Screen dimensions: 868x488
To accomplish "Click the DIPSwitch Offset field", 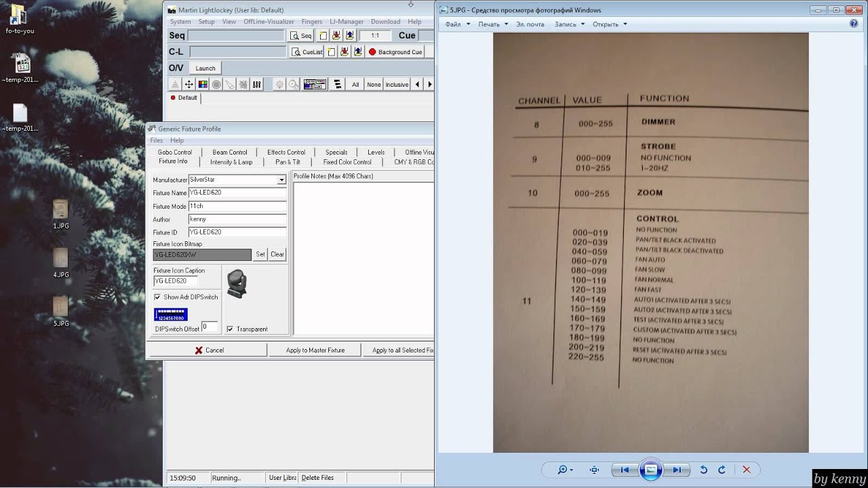I will click(x=210, y=327).
